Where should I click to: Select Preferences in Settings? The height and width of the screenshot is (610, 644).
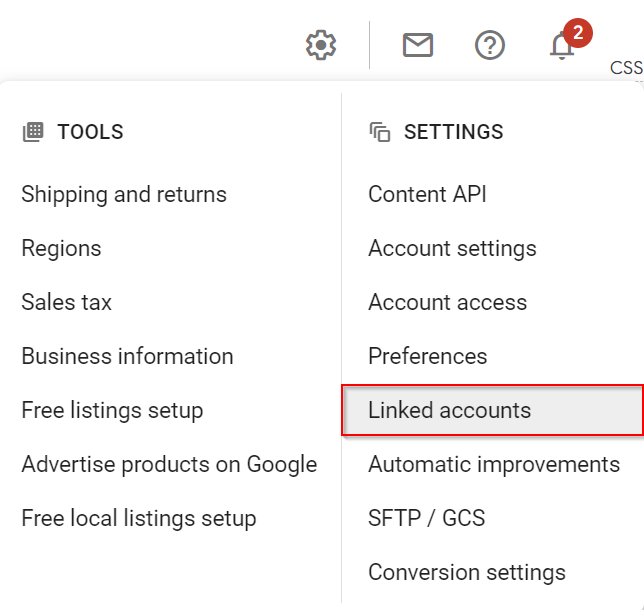[428, 356]
